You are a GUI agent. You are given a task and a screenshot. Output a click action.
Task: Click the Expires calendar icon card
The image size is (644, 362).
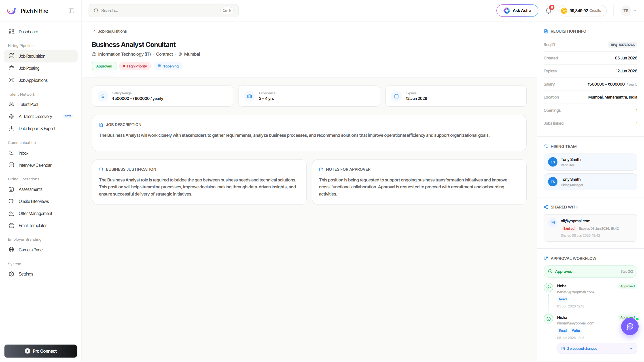click(x=396, y=96)
